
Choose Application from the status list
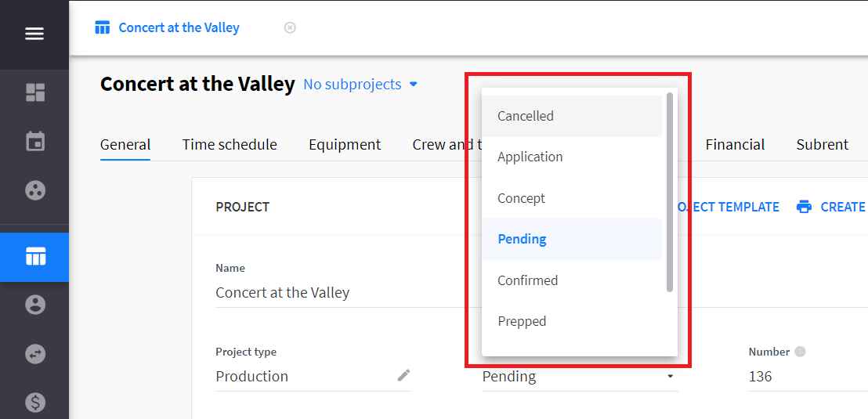[572, 157]
